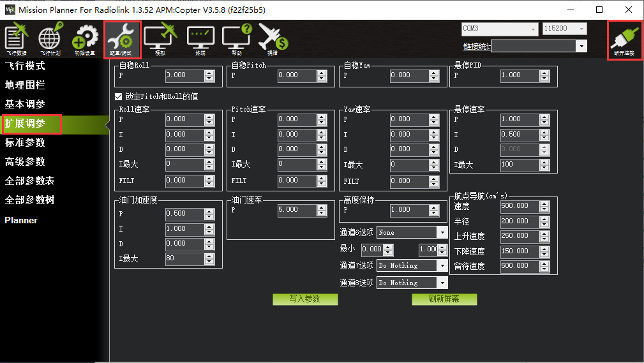Click the Donate (捐赠) airplane icon
This screenshot has height=363, width=644.
coord(273,40)
